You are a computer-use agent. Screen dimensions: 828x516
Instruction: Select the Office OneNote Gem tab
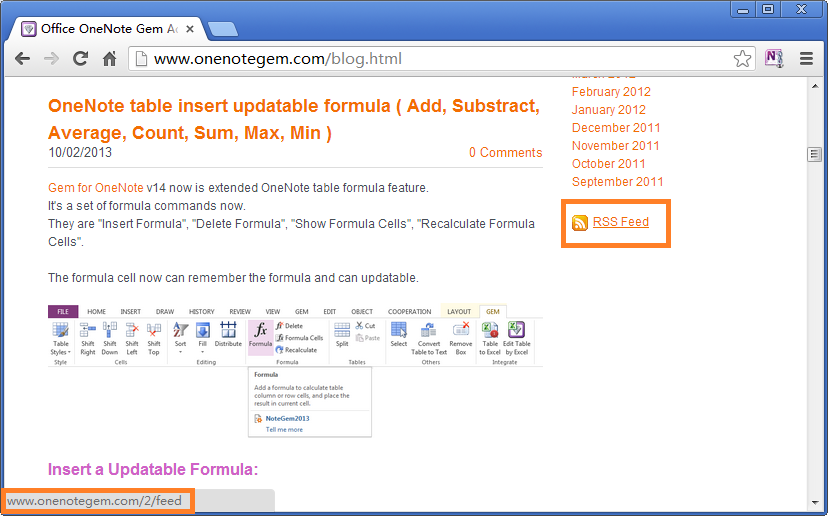tap(106, 29)
